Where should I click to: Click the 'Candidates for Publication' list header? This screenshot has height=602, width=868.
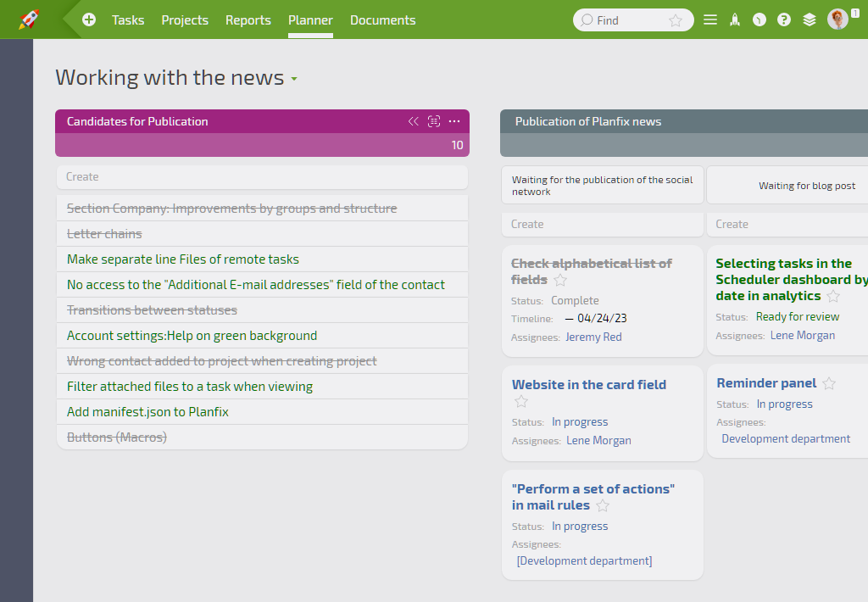(x=137, y=121)
